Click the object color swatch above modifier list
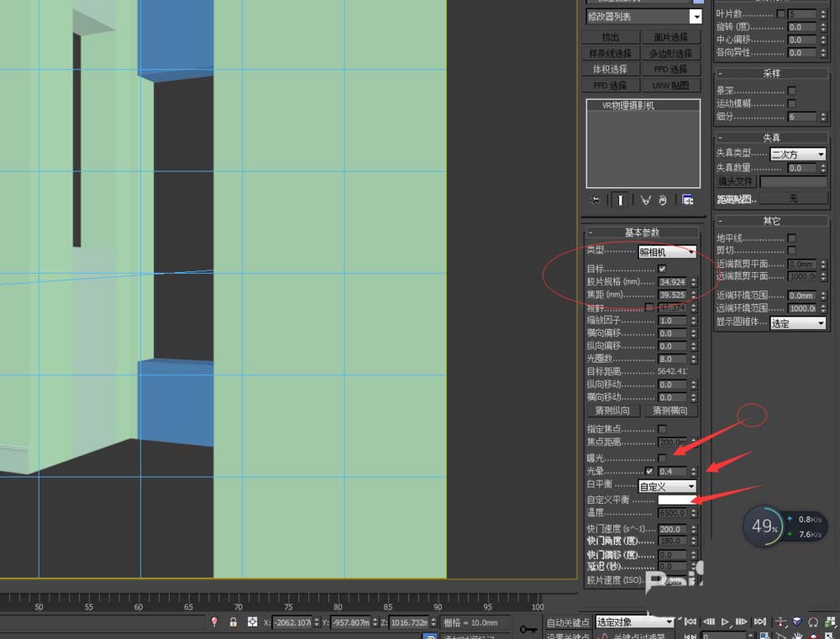The image size is (840, 639). click(x=698, y=2)
